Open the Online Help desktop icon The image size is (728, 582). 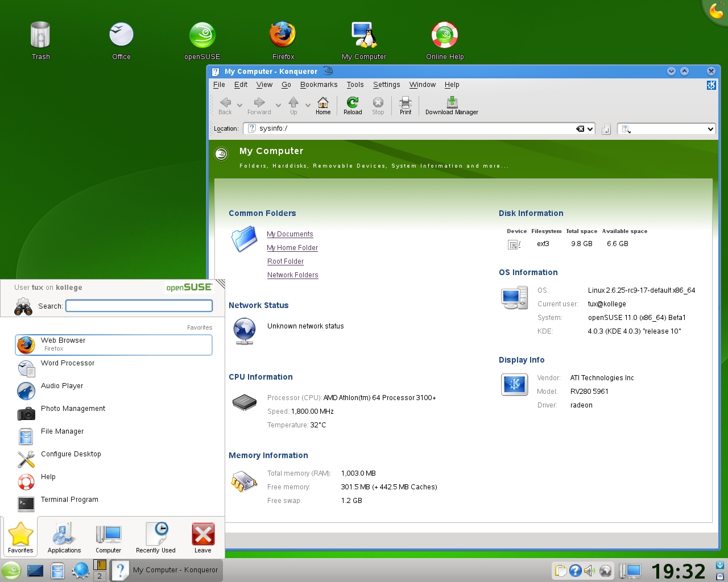pyautogui.click(x=445, y=40)
